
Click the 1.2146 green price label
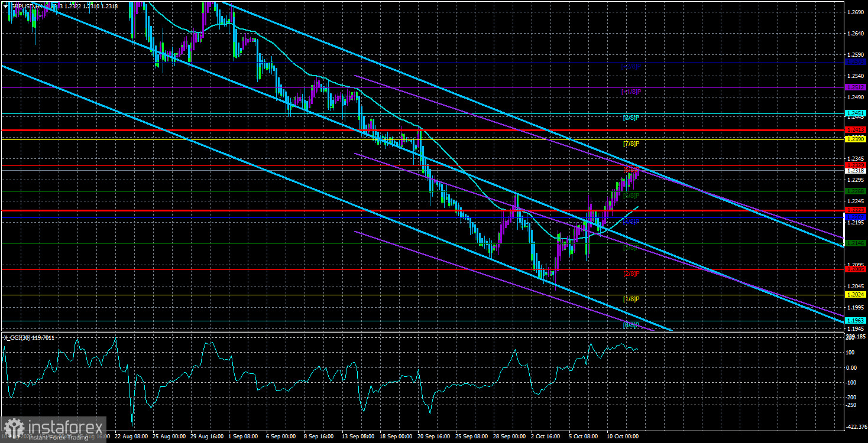(x=856, y=243)
